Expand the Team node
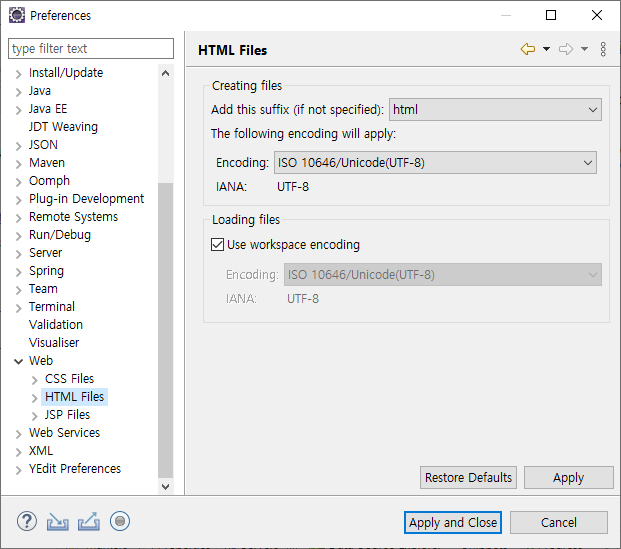 (18, 290)
